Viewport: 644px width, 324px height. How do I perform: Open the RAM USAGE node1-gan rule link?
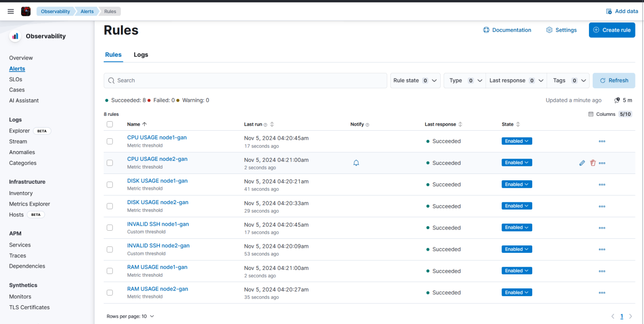click(157, 267)
